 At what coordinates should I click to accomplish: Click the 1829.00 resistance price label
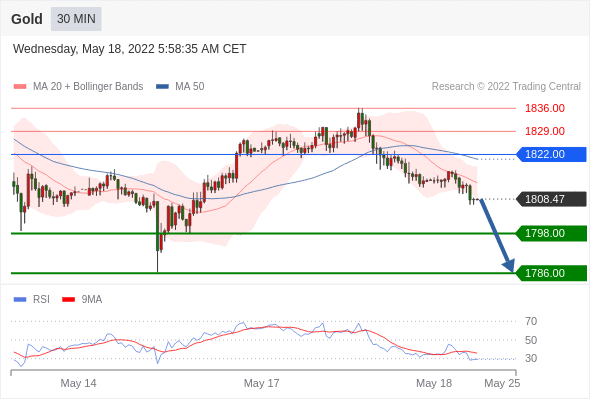(544, 131)
